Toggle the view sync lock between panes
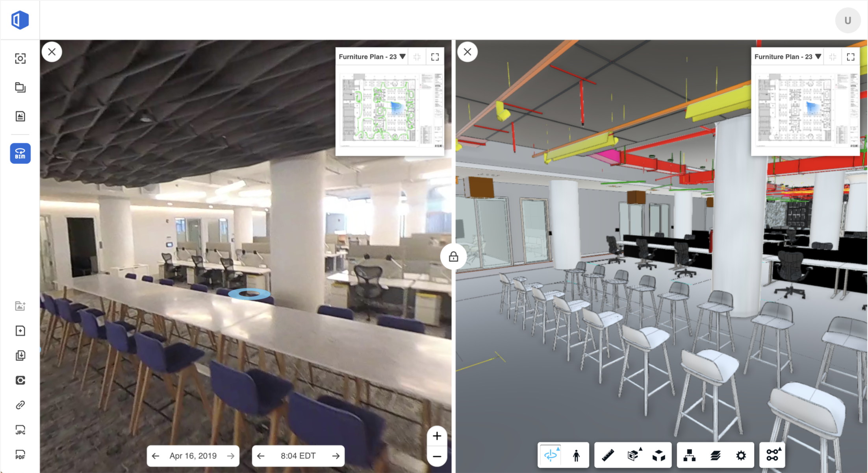This screenshot has width=868, height=473. 453,257
